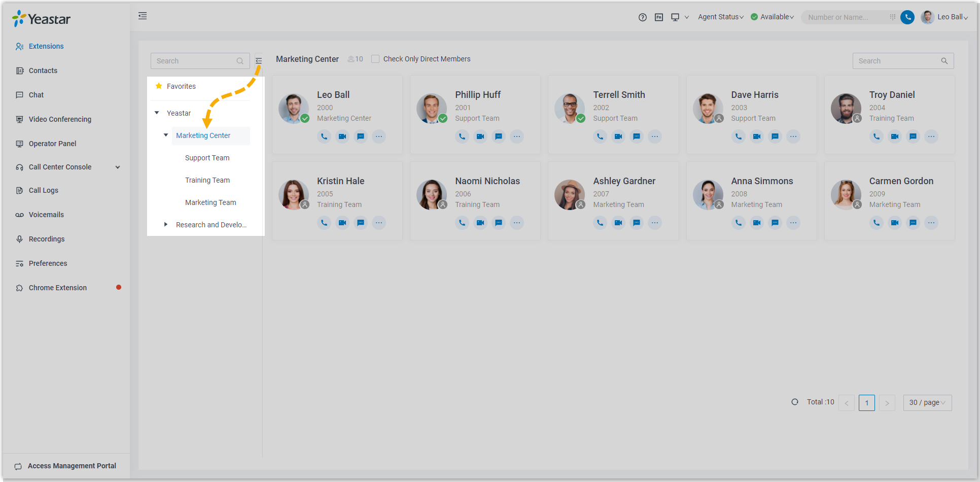Open Recordings
This screenshot has height=482, width=980.
pos(47,239)
